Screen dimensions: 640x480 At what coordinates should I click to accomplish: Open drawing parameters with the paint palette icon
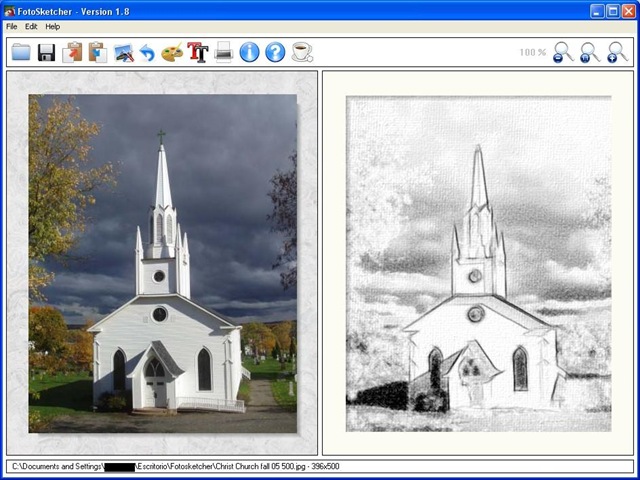coord(172,53)
